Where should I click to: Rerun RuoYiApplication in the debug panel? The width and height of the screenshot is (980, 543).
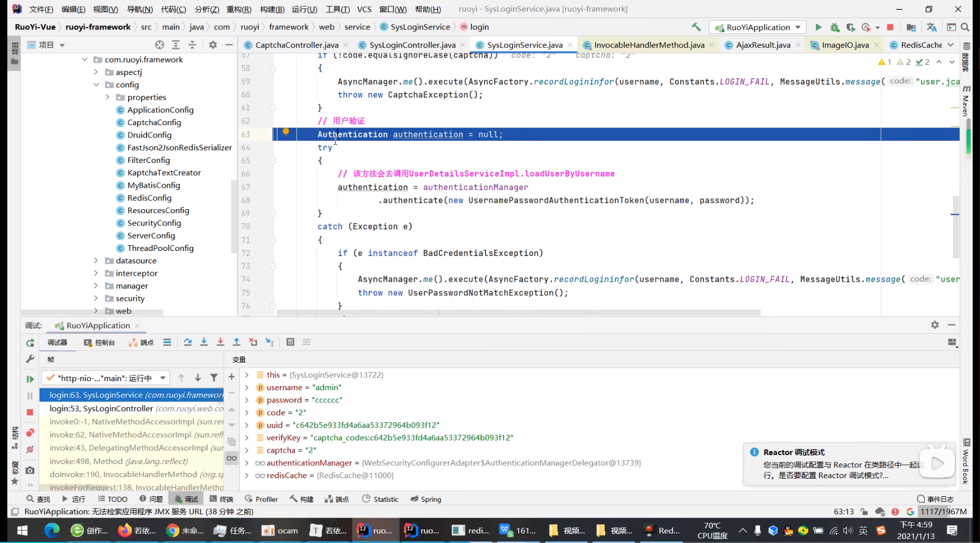point(30,343)
